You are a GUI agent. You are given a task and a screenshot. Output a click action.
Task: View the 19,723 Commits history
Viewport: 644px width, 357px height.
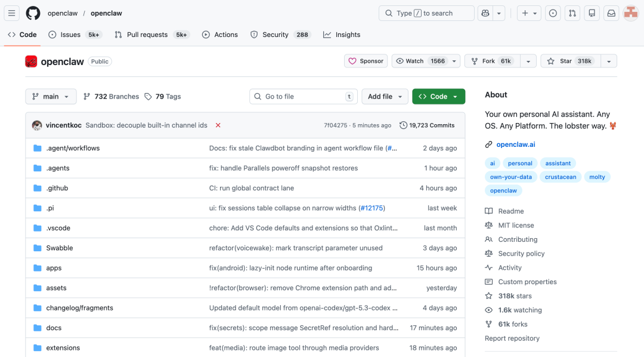(427, 125)
